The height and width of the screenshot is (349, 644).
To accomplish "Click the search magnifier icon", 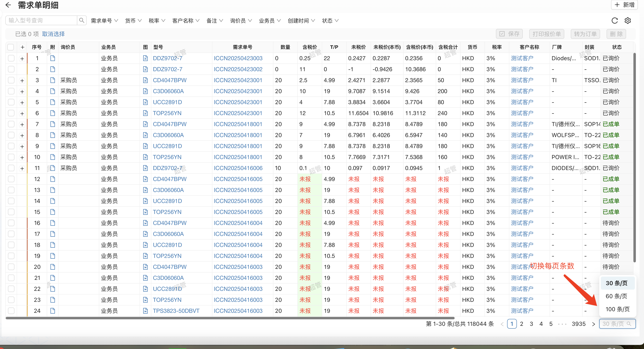I will [82, 20].
